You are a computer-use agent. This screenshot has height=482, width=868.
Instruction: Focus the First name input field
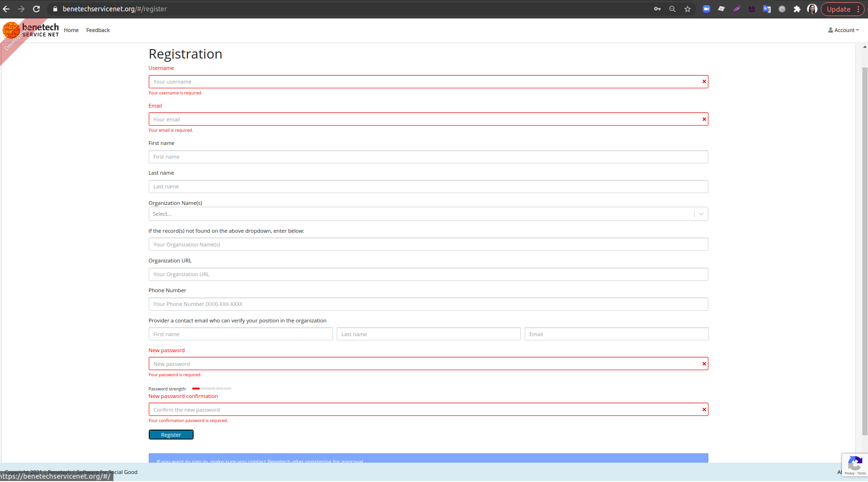(428, 156)
